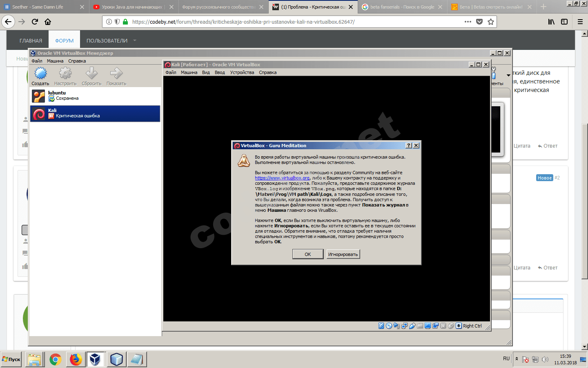Click the RU language indicator in the tray

pos(506,359)
